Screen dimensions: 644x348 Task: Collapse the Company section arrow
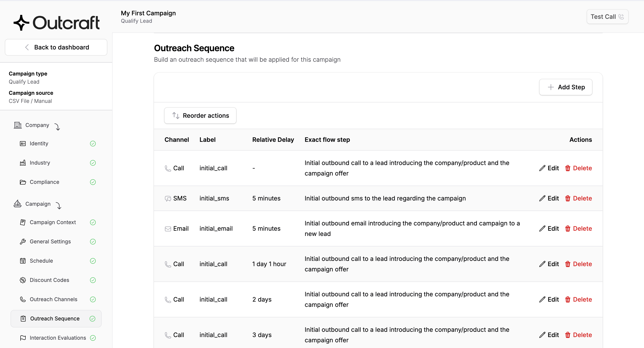[x=57, y=127]
